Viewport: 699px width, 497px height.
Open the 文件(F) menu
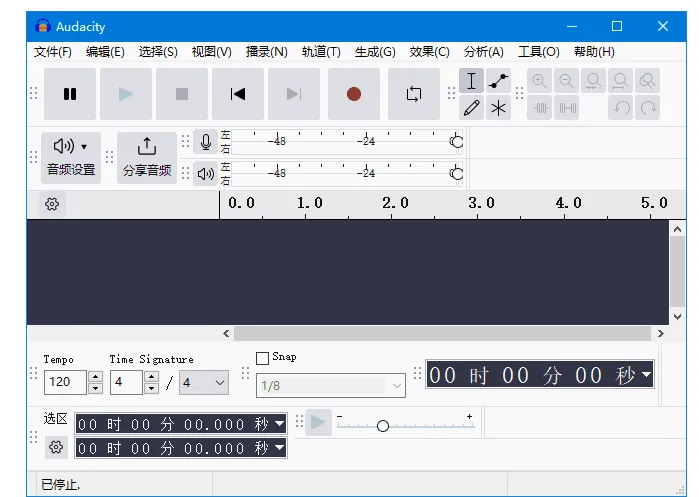[53, 52]
